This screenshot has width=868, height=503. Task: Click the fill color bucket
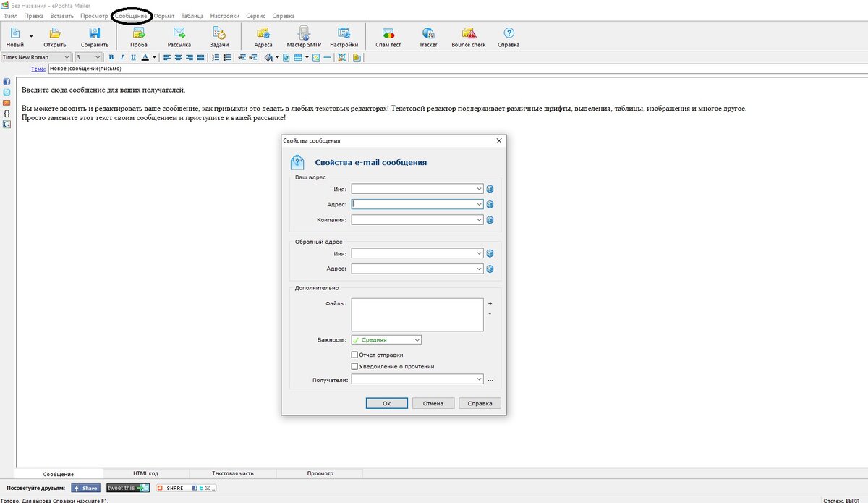[268, 57]
